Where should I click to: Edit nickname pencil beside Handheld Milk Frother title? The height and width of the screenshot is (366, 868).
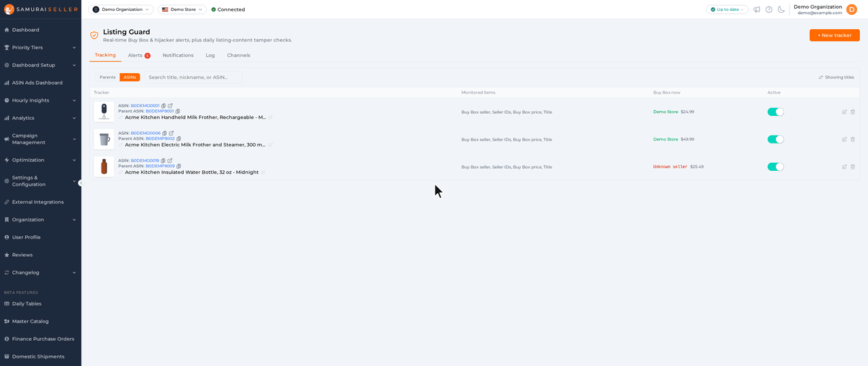[x=271, y=117]
